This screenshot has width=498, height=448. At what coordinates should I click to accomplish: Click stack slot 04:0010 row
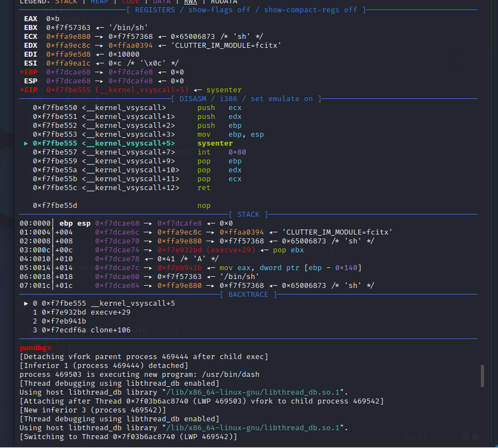click(x=119, y=259)
